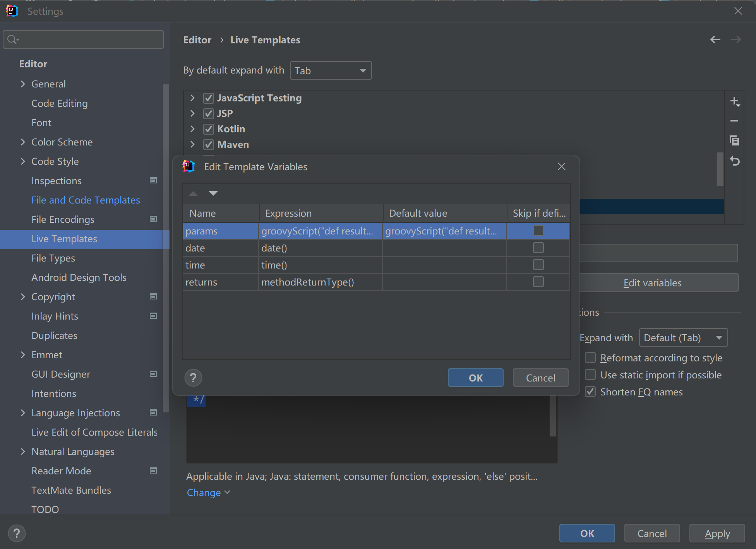
Task: Click Apply in Settings window
Action: coord(717,534)
